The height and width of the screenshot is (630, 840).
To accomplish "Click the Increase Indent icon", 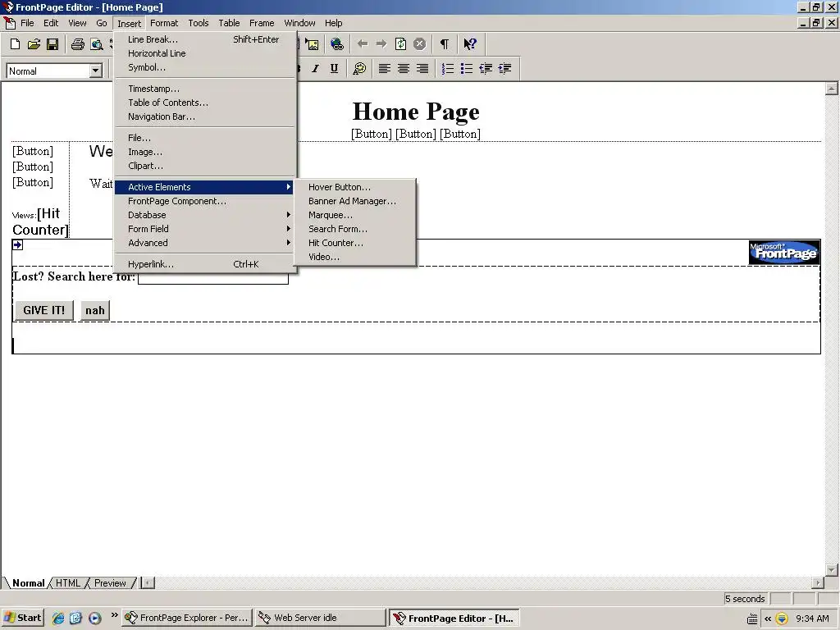I will [x=504, y=69].
